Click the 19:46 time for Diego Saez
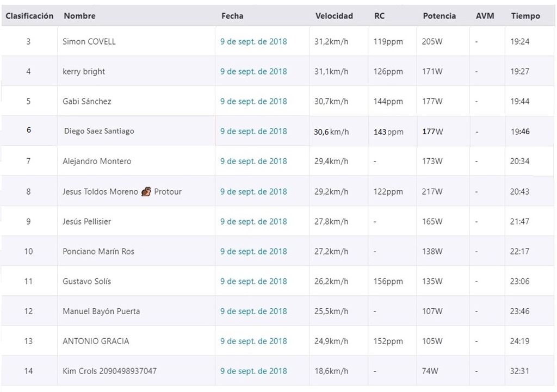The width and height of the screenshot is (557, 392). [520, 132]
